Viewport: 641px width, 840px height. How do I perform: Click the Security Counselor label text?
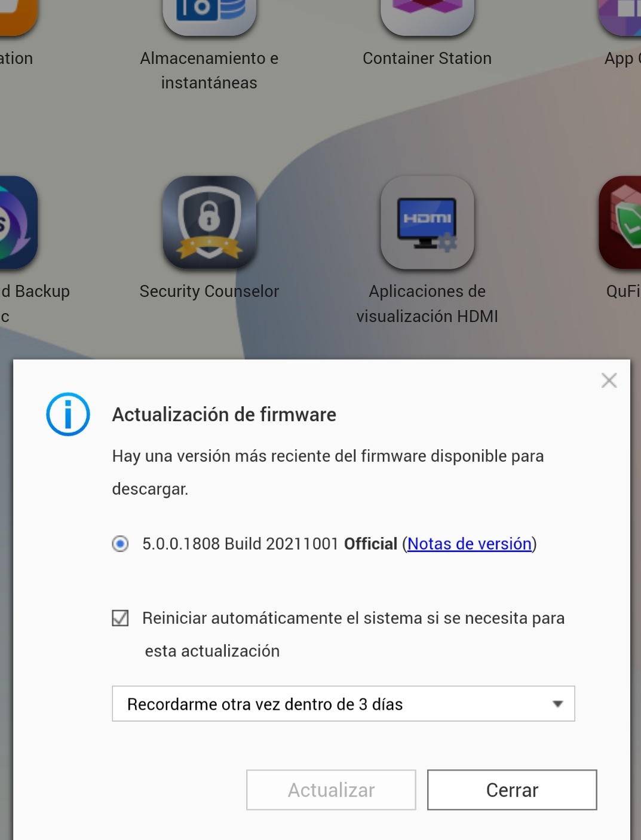(x=209, y=292)
